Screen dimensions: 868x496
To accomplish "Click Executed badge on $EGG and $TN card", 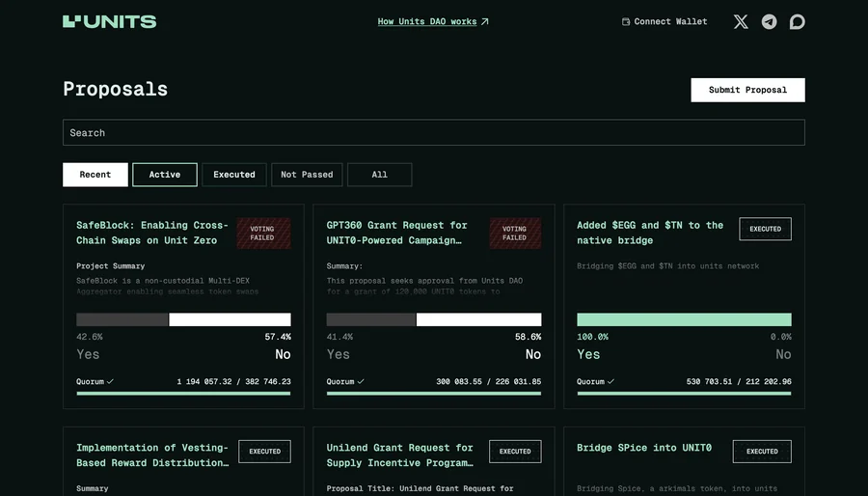I will 765,229.
